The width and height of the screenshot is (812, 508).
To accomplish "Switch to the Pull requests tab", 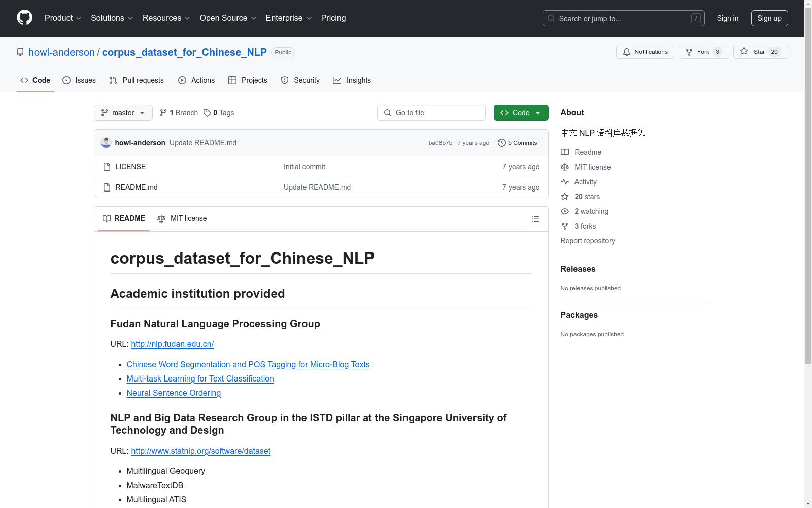I will point(137,80).
